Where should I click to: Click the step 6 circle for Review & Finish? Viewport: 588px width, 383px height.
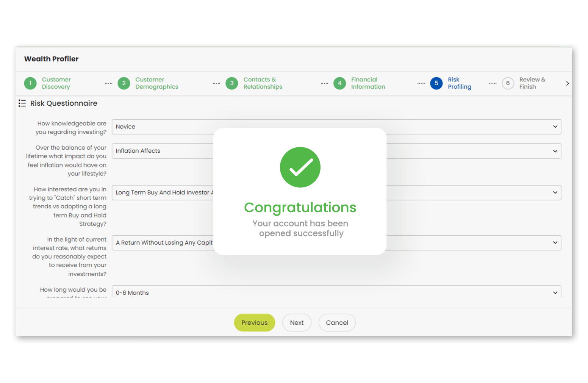[508, 83]
